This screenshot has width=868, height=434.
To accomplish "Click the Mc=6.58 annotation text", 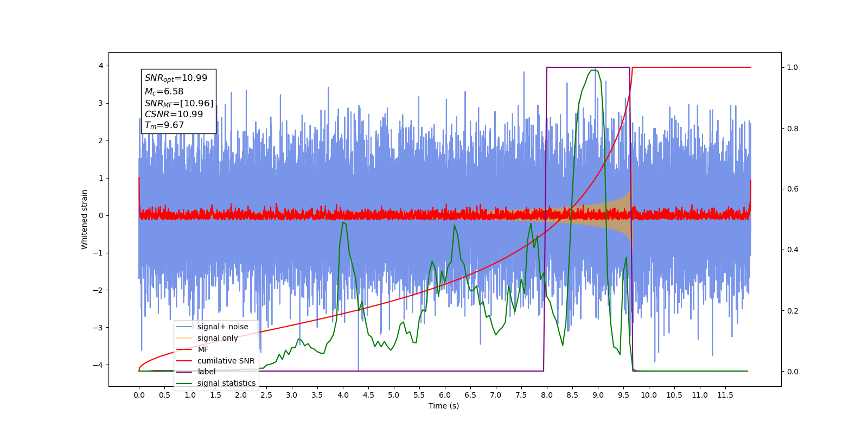I will tap(164, 92).
